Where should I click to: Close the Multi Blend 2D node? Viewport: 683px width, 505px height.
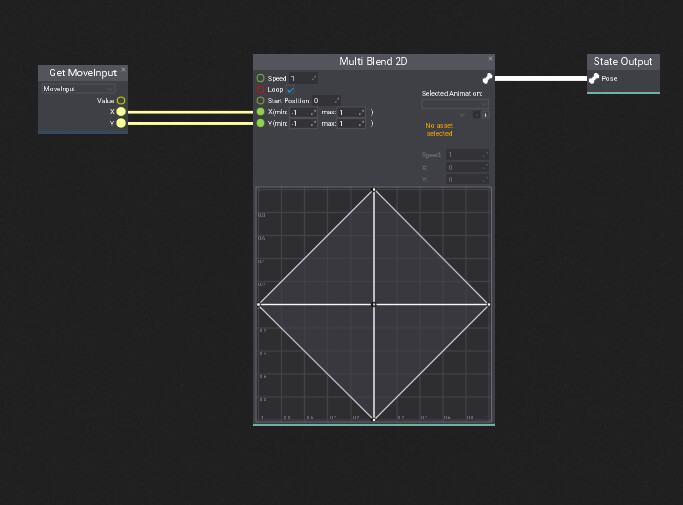490,59
